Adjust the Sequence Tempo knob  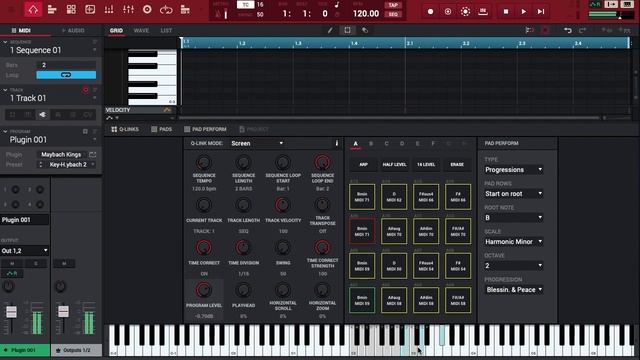tap(204, 162)
